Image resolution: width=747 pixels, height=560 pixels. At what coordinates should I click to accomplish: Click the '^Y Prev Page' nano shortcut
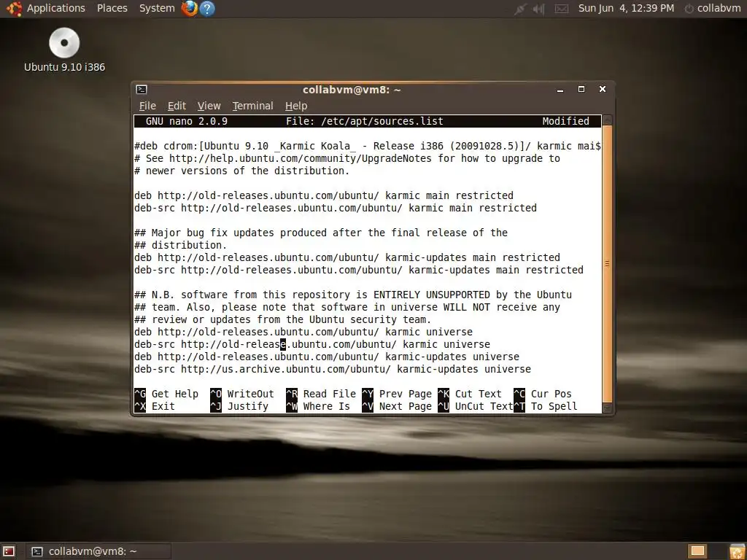click(397, 394)
